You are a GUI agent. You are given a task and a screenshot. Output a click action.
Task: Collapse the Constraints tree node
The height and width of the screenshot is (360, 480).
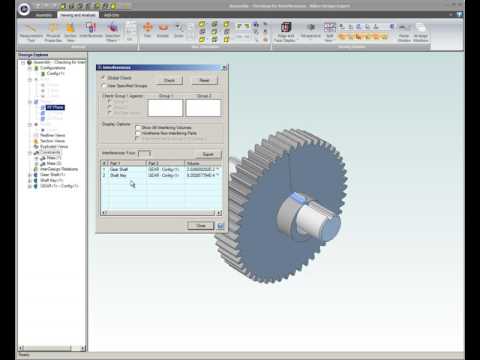coord(30,152)
